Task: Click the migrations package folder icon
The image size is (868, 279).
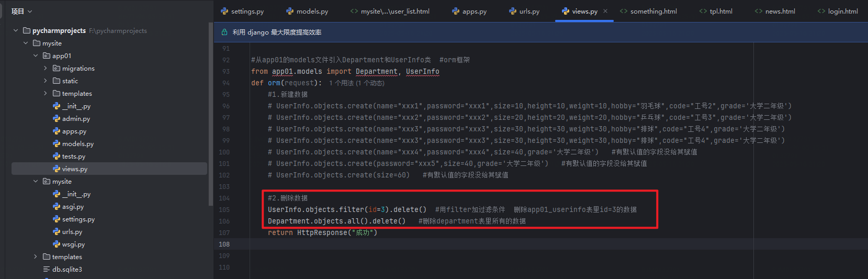Action: (x=57, y=68)
